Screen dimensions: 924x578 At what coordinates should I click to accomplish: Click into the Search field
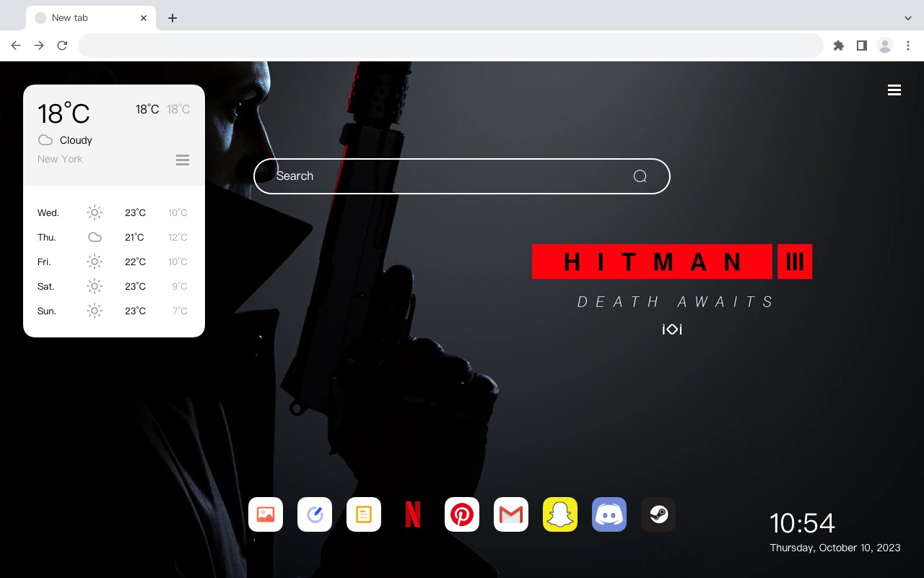pyautogui.click(x=462, y=176)
